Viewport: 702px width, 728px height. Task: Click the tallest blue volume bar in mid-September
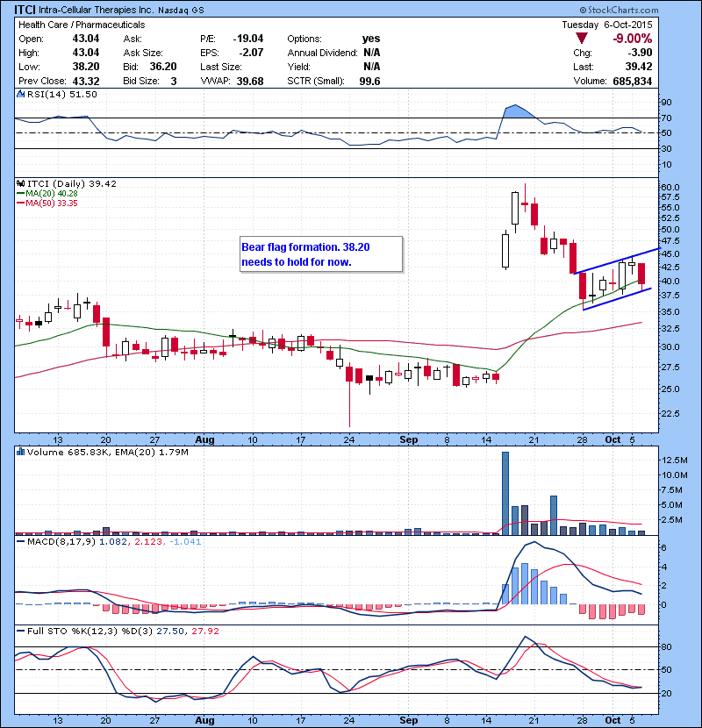(505, 493)
